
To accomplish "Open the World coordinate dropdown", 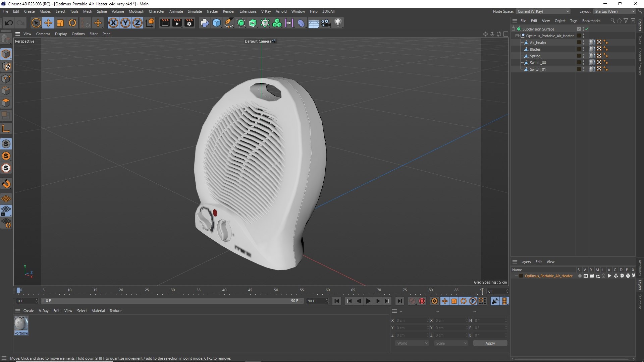I will 412,343.
